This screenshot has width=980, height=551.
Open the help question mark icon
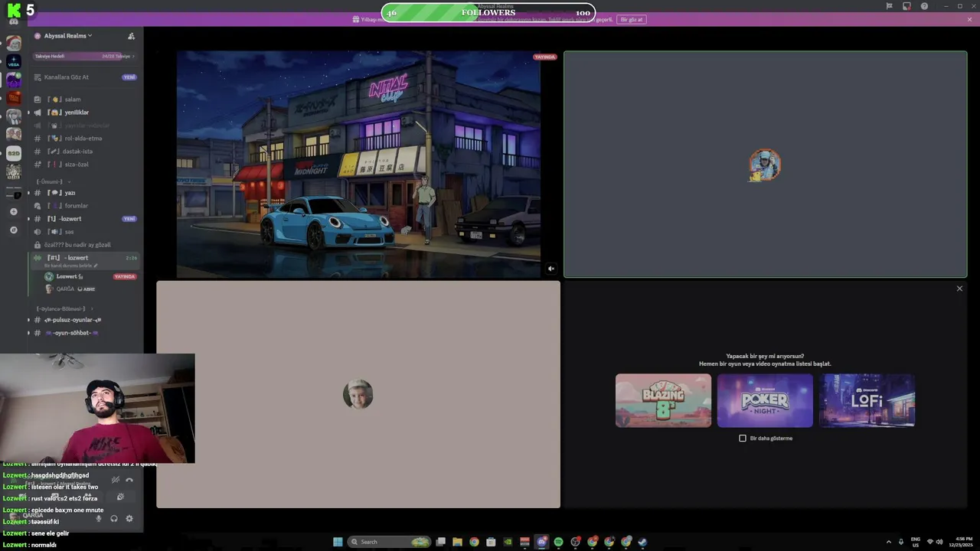[x=924, y=6]
